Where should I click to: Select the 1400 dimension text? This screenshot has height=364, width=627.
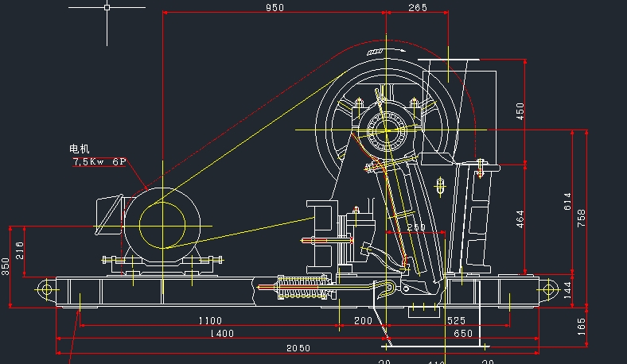tap(222, 333)
